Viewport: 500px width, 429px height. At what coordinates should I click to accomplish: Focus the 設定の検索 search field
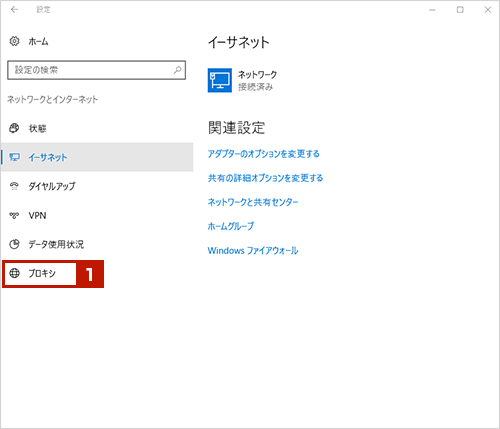(x=96, y=70)
